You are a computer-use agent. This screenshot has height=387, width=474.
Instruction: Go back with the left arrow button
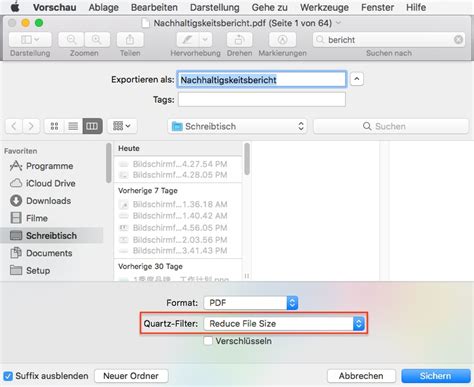(14, 126)
